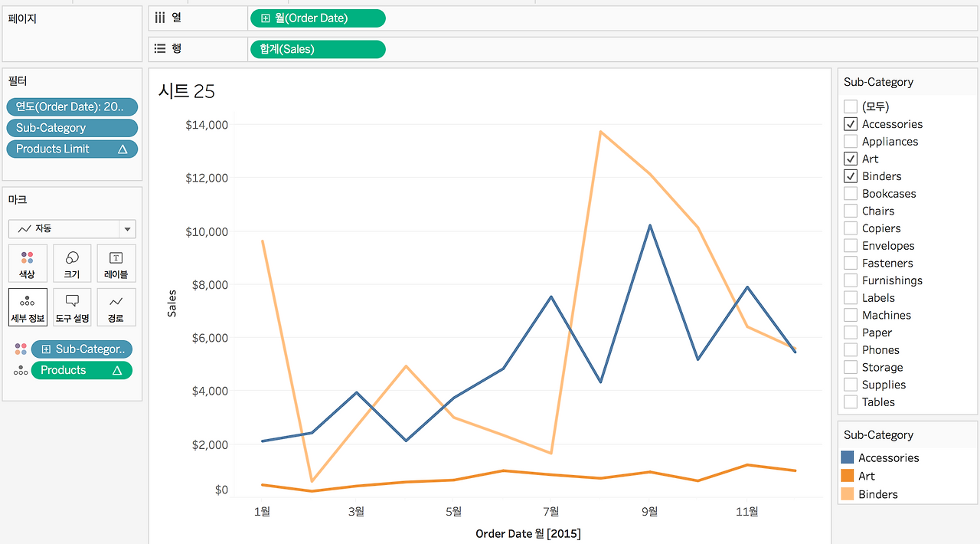Open the 도구 설명 tooltip card

72,307
